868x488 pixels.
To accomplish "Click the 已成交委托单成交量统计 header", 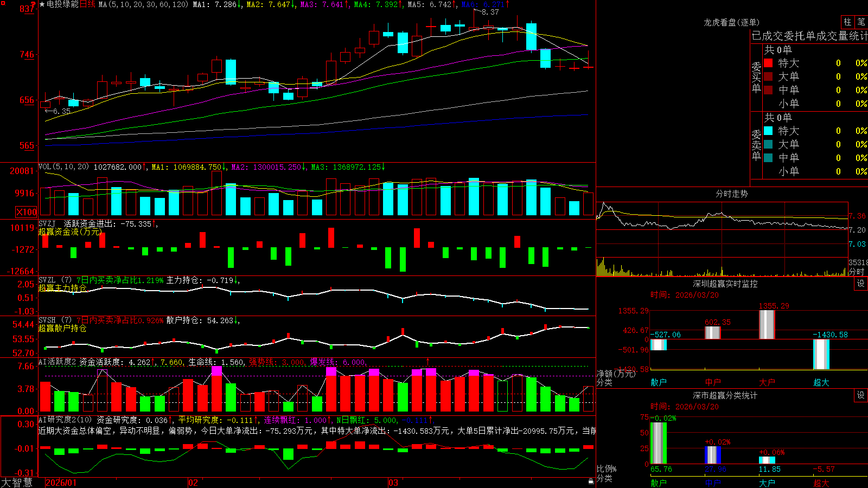I will (809, 36).
